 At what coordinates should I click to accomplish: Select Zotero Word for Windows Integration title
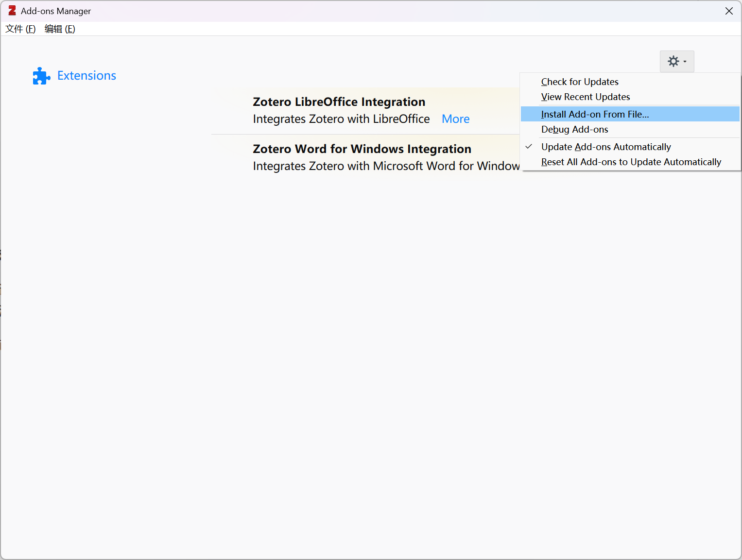tap(362, 149)
